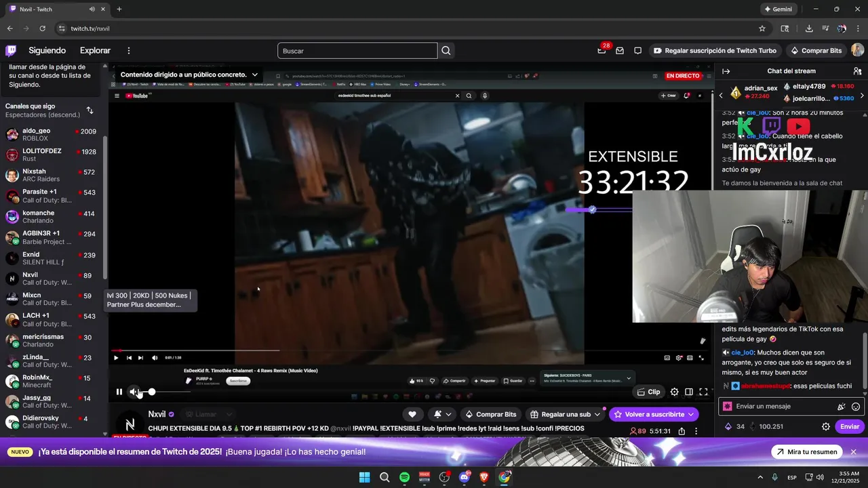
Task: Open Comprar Bits in the top bar
Action: [816, 50]
